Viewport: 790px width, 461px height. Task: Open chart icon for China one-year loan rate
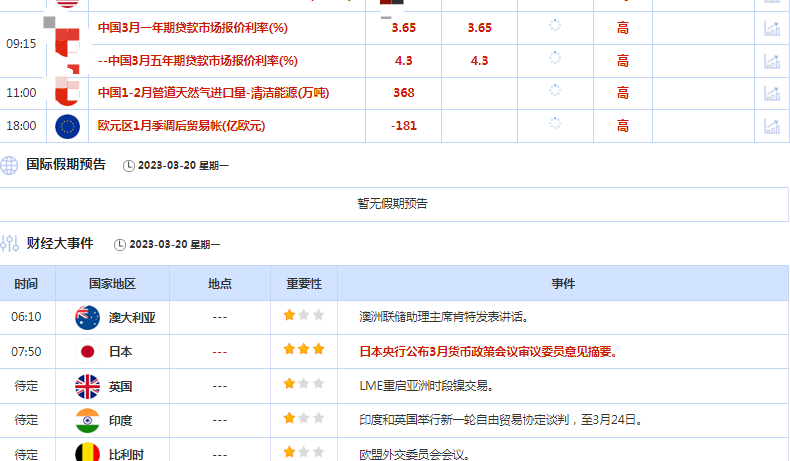772,28
